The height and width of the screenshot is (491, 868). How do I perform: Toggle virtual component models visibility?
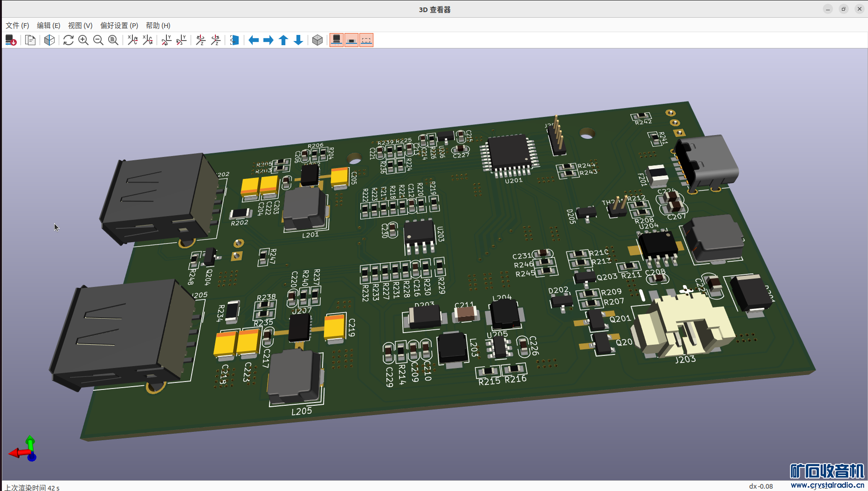[x=366, y=40]
